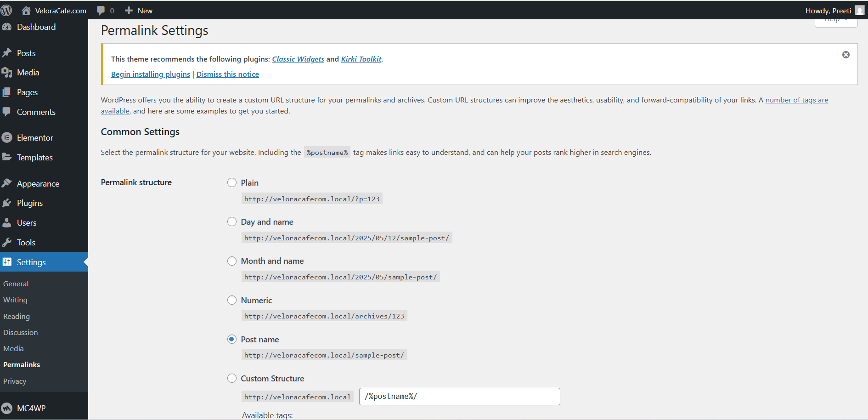868x420 pixels.
Task: Click the Elementor logo icon
Action: click(x=7, y=137)
